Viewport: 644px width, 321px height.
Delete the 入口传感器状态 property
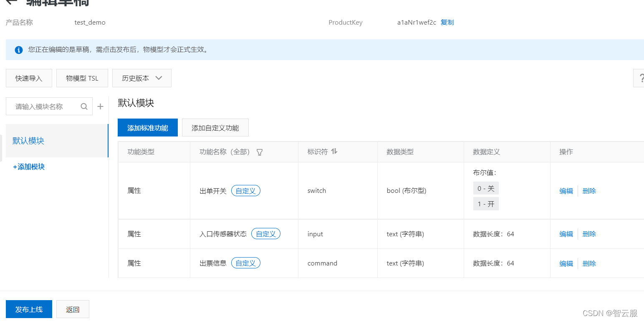589,234
